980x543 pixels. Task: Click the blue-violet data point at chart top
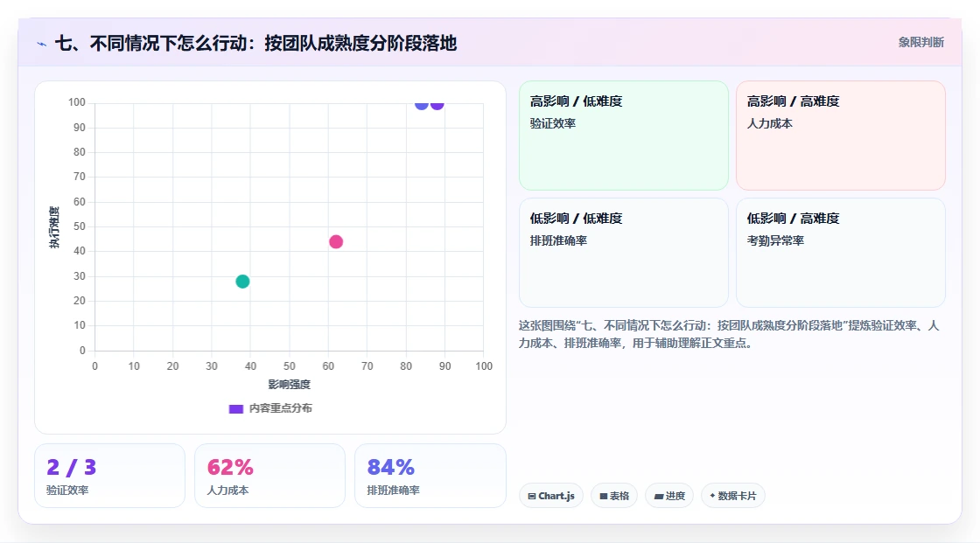(422, 104)
